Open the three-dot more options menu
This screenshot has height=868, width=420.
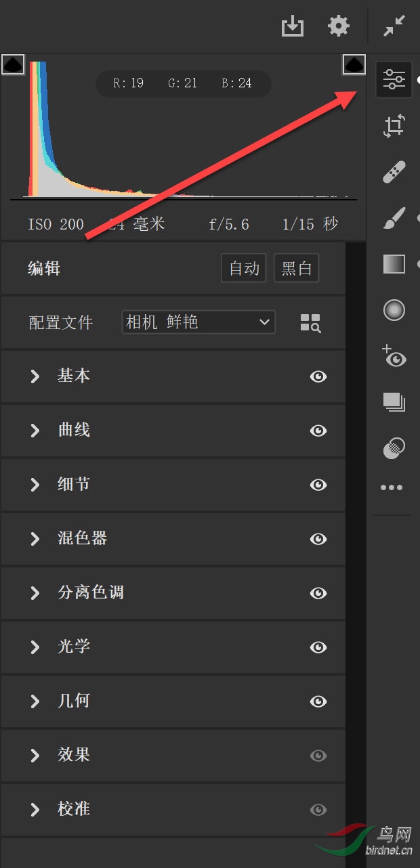(x=392, y=487)
